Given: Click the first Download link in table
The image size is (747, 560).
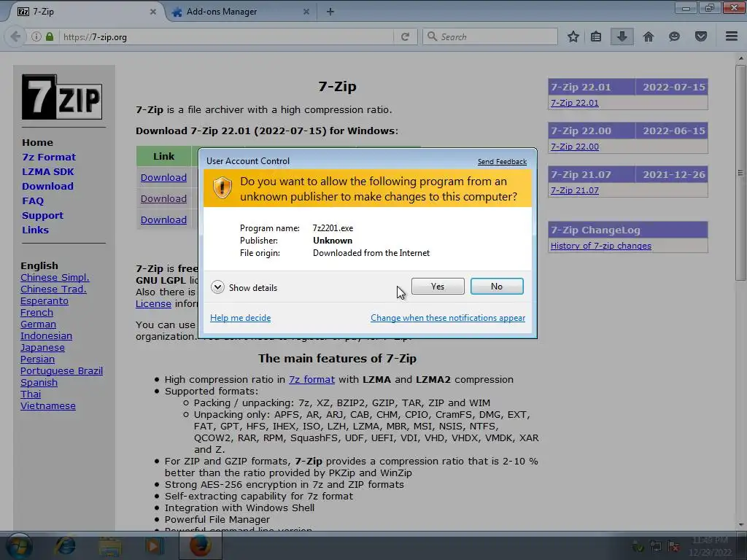Looking at the screenshot, I should tap(163, 178).
